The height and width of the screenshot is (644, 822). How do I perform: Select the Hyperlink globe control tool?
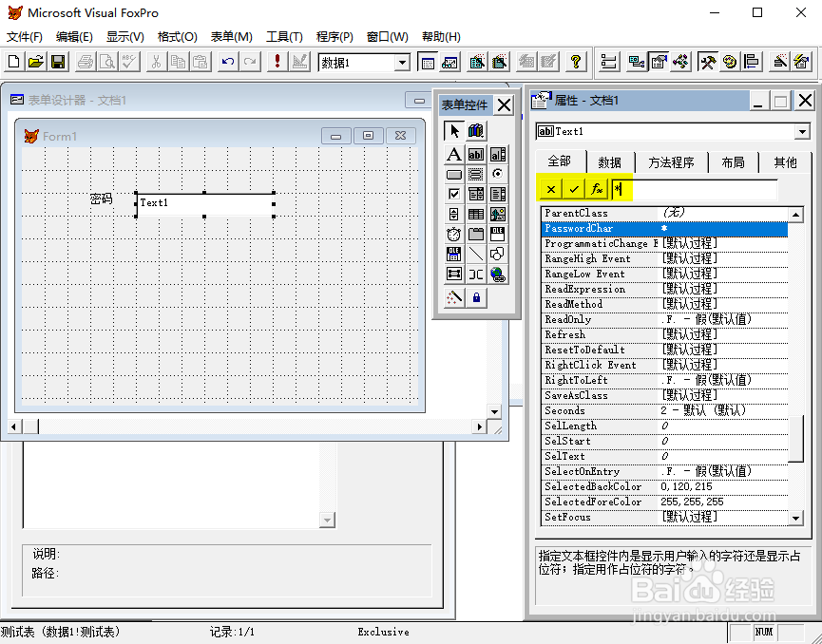(498, 275)
